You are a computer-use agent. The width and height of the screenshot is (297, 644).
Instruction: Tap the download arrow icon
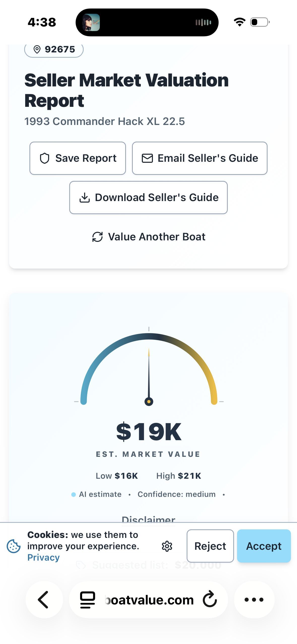click(x=85, y=198)
